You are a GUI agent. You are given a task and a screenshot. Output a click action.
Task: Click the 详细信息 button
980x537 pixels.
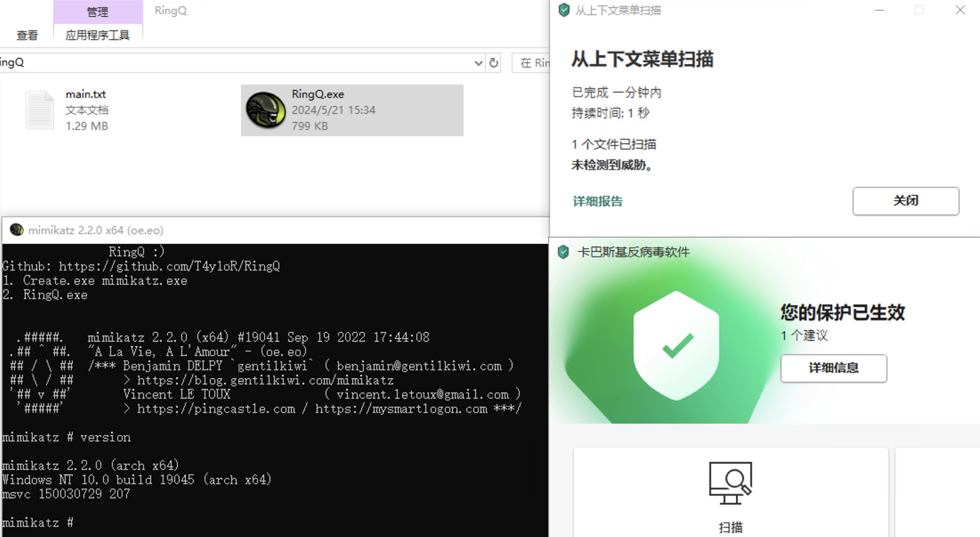tap(833, 368)
